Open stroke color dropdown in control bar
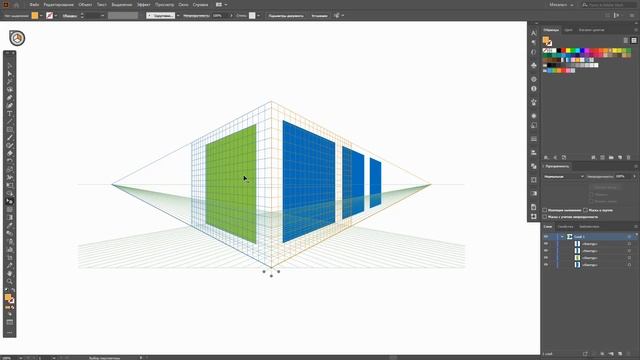Screen dimensions: 640x360 click(x=56, y=16)
